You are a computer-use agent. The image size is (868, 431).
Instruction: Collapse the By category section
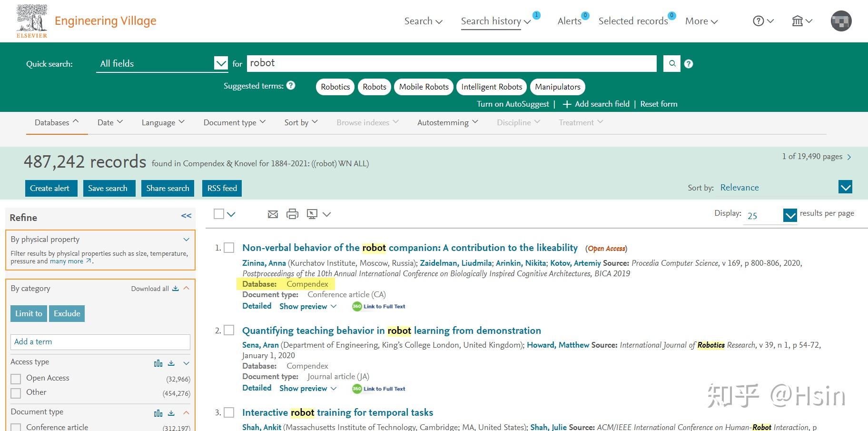pyautogui.click(x=186, y=288)
